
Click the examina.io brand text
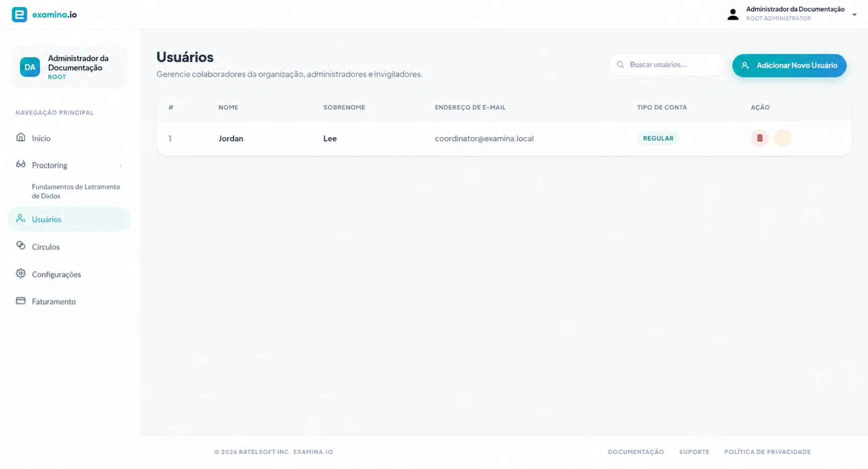click(54, 15)
